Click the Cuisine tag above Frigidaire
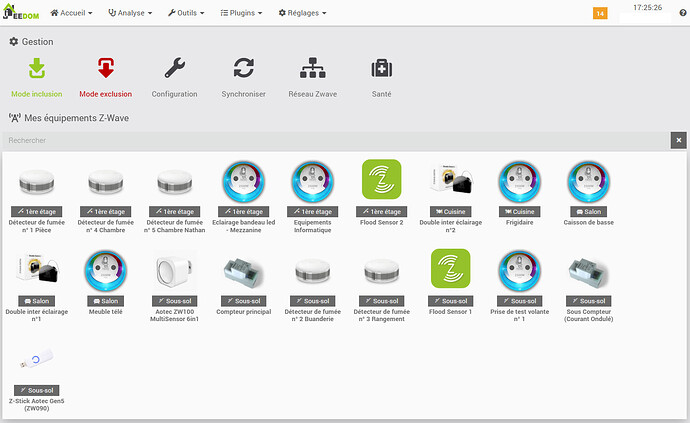Viewport: 690px width, 423px height. (520, 212)
